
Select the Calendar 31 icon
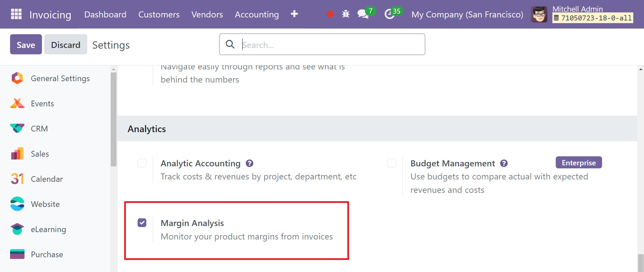pyautogui.click(x=17, y=179)
